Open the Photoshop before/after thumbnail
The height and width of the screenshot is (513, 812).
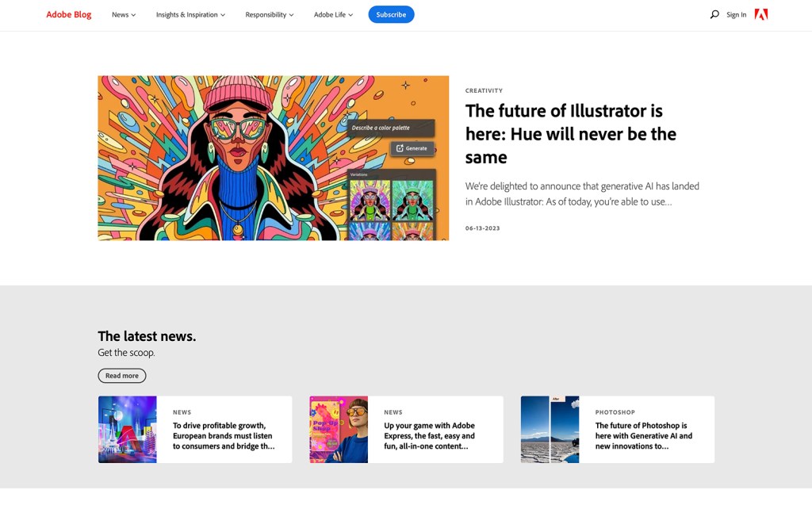550,430
